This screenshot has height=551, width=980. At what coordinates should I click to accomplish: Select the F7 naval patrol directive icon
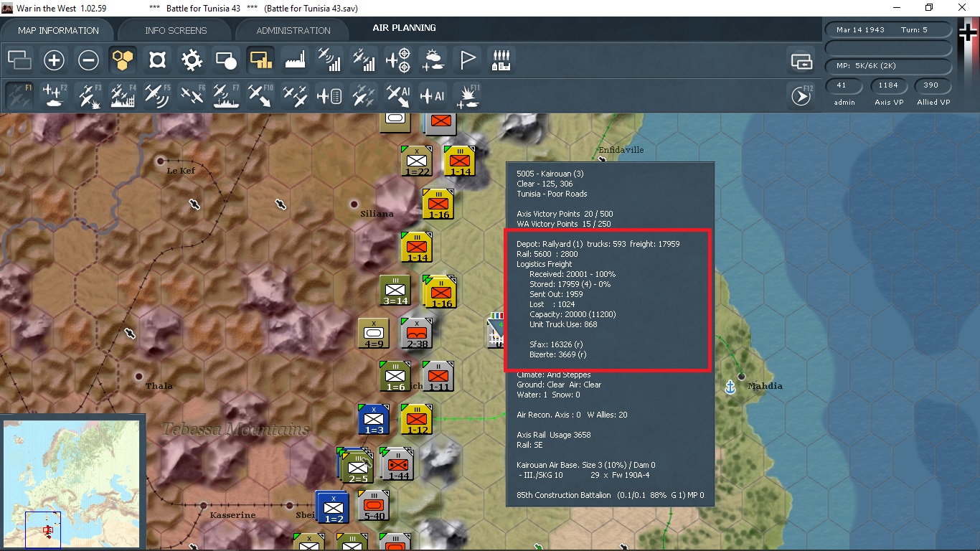(x=226, y=95)
